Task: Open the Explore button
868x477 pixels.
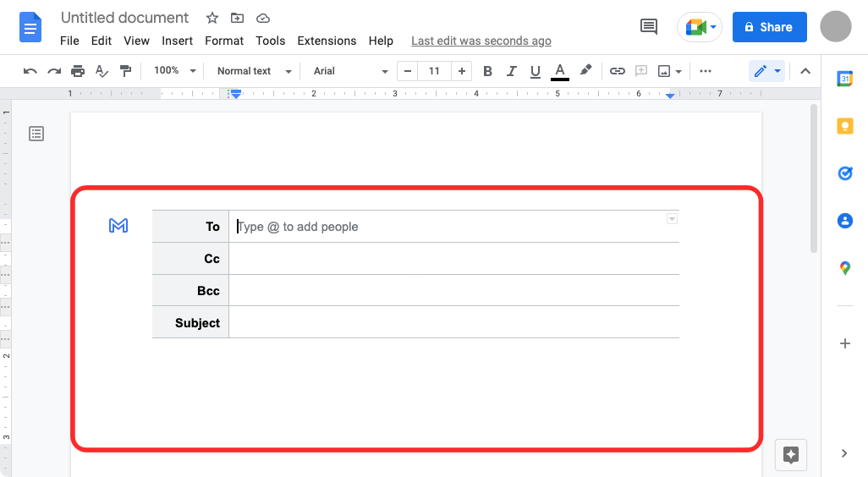Action: 790,455
